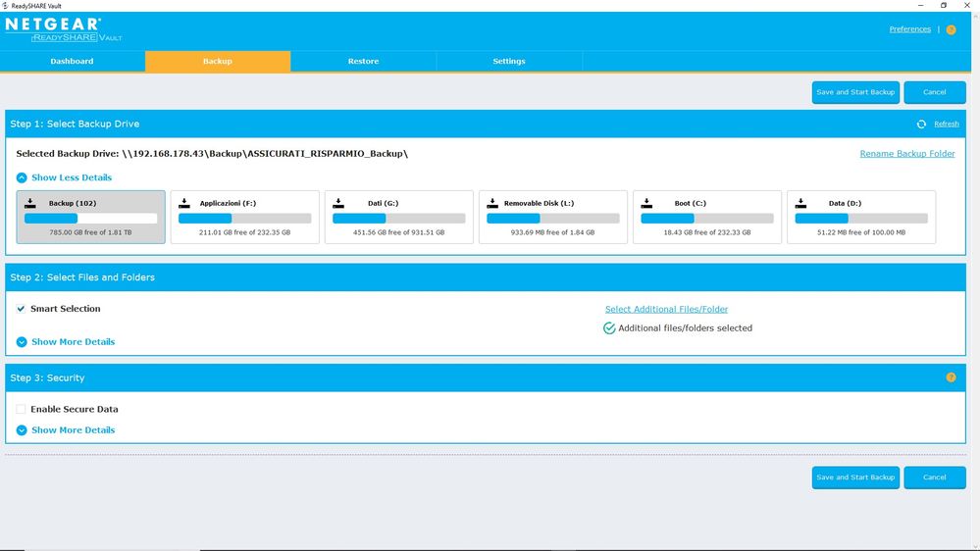Click the Refresh link
The width and height of the screenshot is (980, 551).
point(947,124)
